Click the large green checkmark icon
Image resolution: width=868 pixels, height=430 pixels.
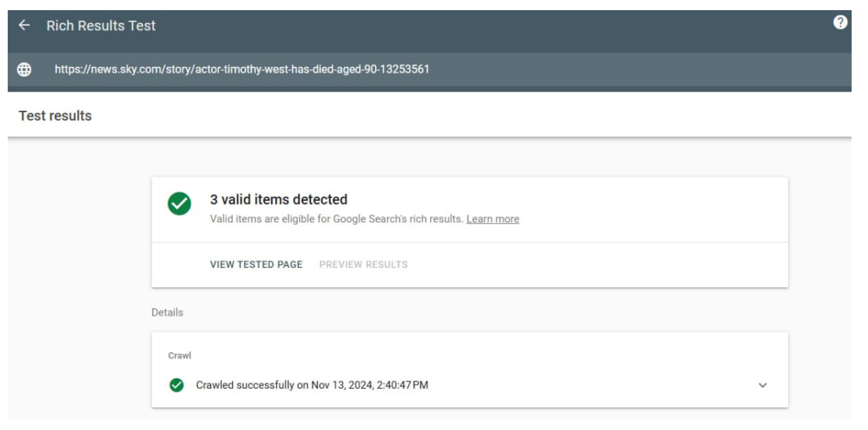pyautogui.click(x=179, y=203)
